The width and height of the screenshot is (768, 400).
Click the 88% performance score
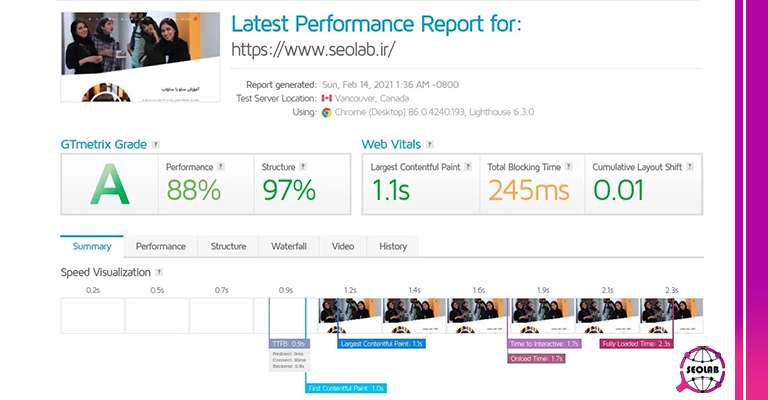click(193, 190)
